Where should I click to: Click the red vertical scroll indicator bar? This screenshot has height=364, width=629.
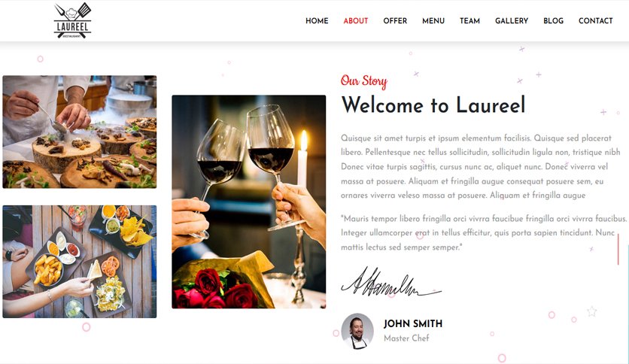tap(618, 250)
